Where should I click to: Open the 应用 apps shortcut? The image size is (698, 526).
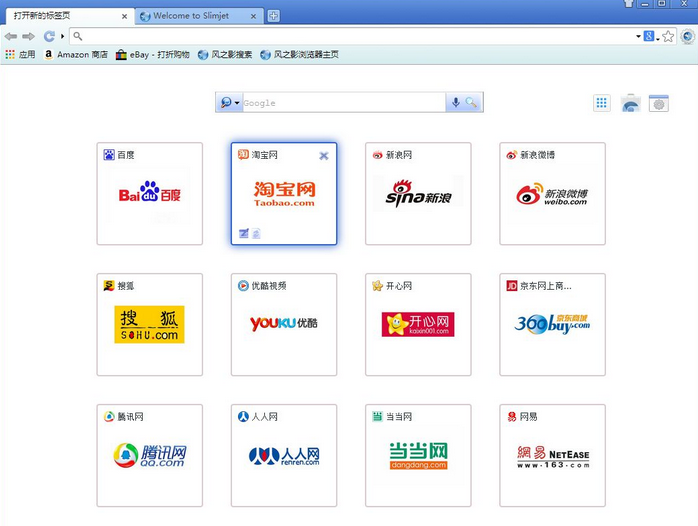(20, 55)
